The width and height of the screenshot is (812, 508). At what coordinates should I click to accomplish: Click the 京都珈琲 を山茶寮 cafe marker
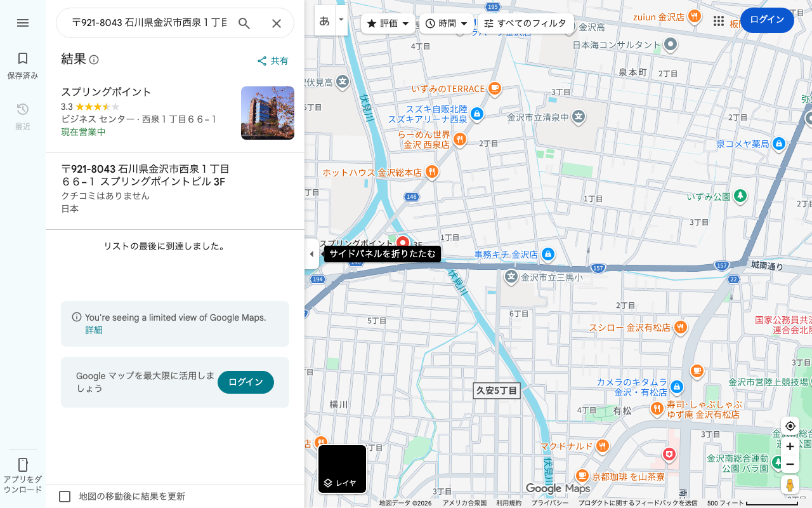pyautogui.click(x=582, y=476)
